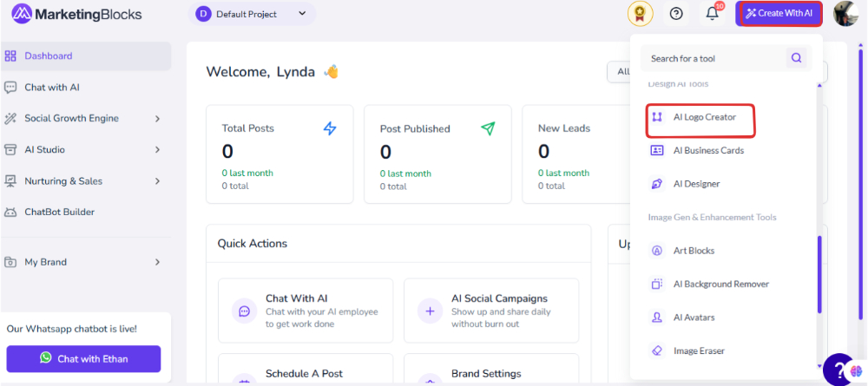Click the Chat with AI sidebar icon
The height and width of the screenshot is (386, 868).
click(10, 88)
